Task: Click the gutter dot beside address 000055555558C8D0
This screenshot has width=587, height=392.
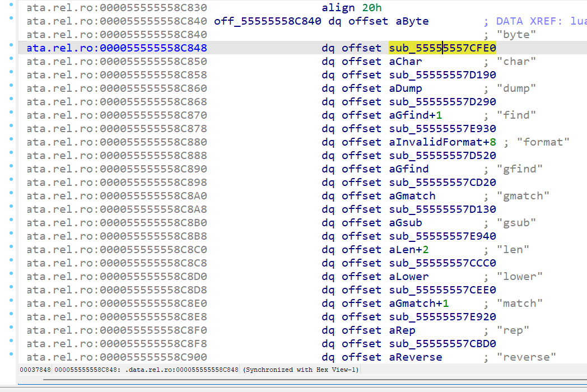Action: (12, 274)
